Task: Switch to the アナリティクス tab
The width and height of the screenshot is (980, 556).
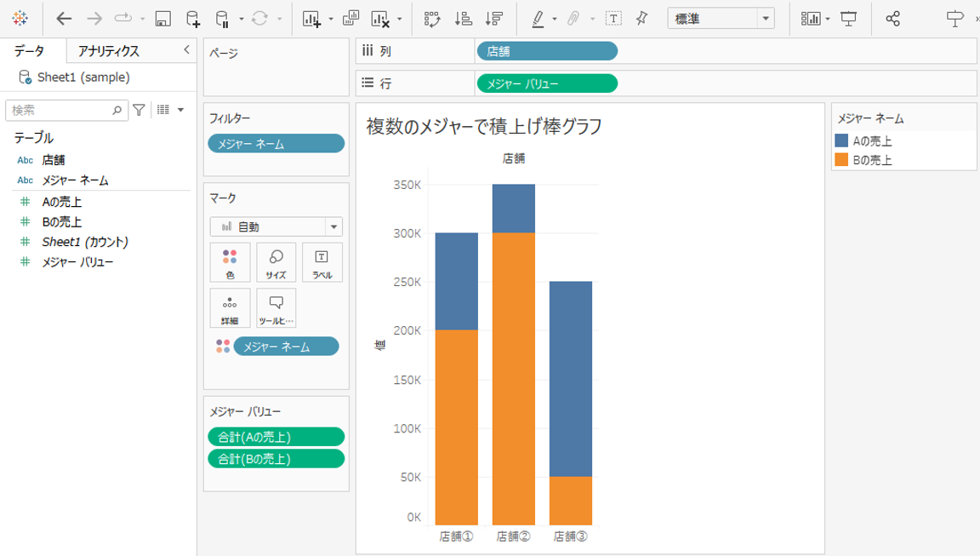Action: (109, 51)
